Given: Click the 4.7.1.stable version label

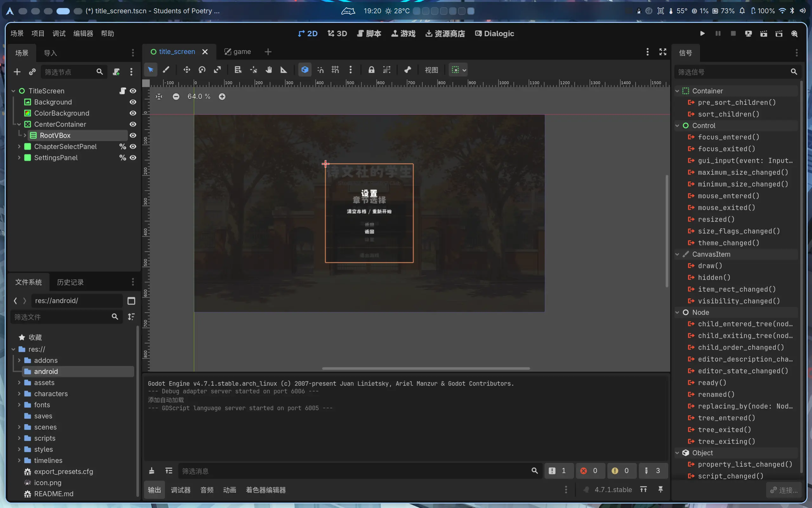Looking at the screenshot, I should (x=613, y=490).
